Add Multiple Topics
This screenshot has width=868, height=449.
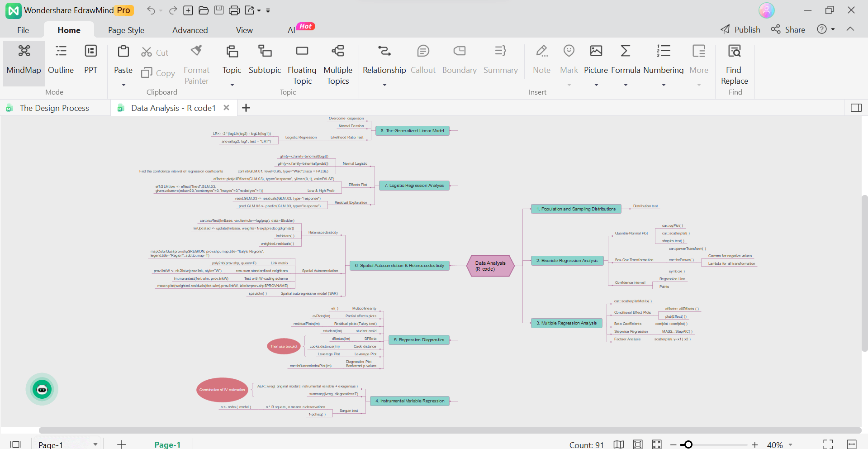(x=338, y=64)
